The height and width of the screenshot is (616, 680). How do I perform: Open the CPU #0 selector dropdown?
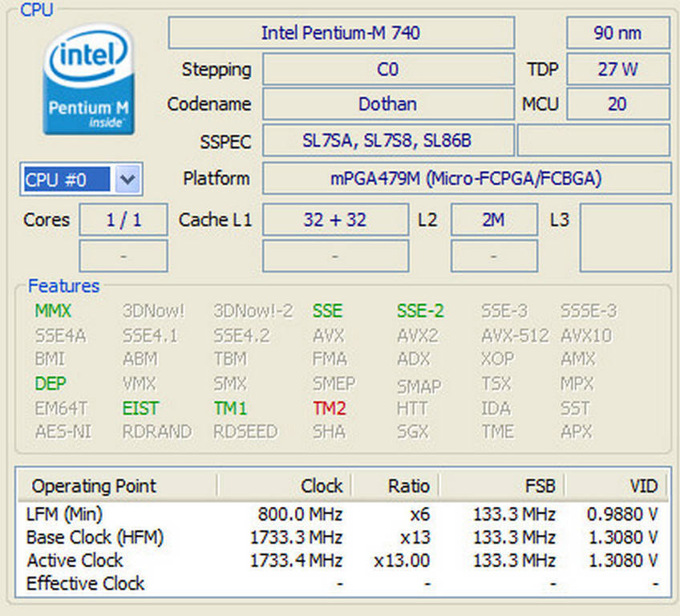coord(127,180)
